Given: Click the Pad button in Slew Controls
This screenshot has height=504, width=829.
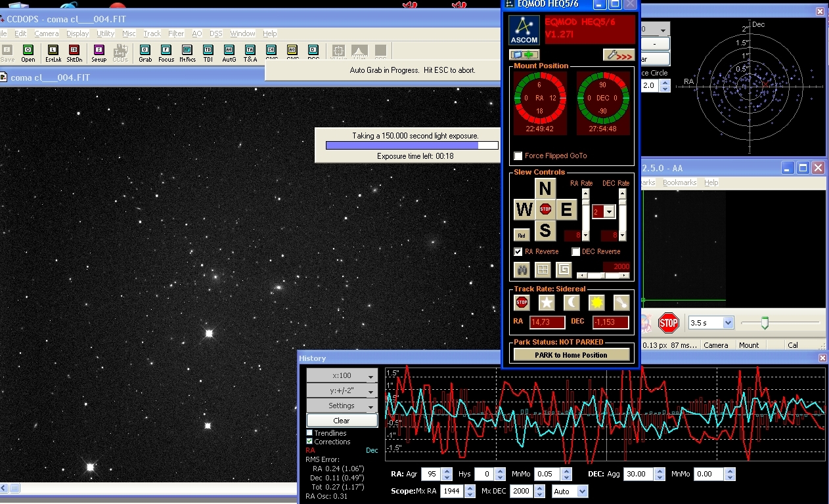Looking at the screenshot, I should [x=522, y=235].
